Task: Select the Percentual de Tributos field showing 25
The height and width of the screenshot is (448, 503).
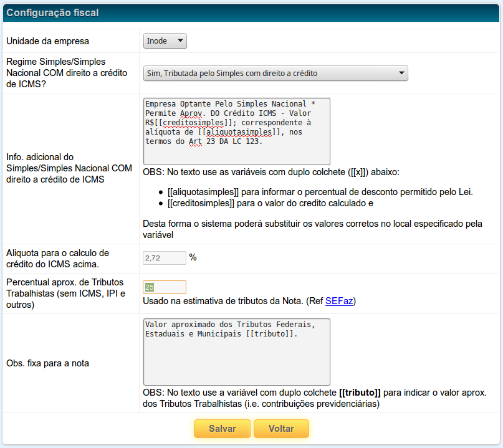Action: pos(165,287)
